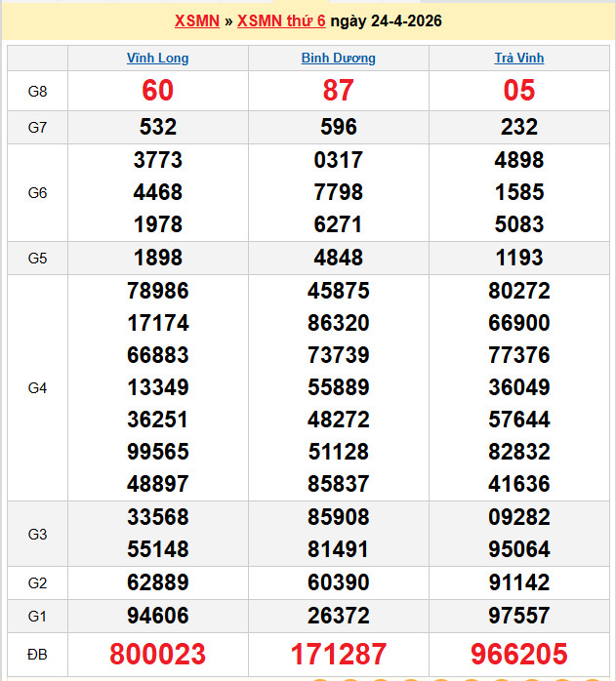Select the G8 number 05
616x681 pixels.
click(519, 91)
